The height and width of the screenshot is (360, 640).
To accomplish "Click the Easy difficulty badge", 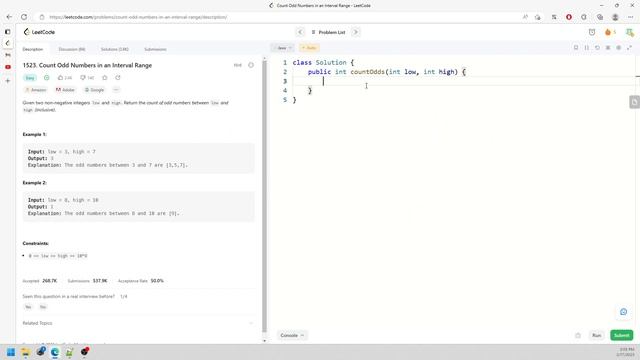I will (30, 78).
